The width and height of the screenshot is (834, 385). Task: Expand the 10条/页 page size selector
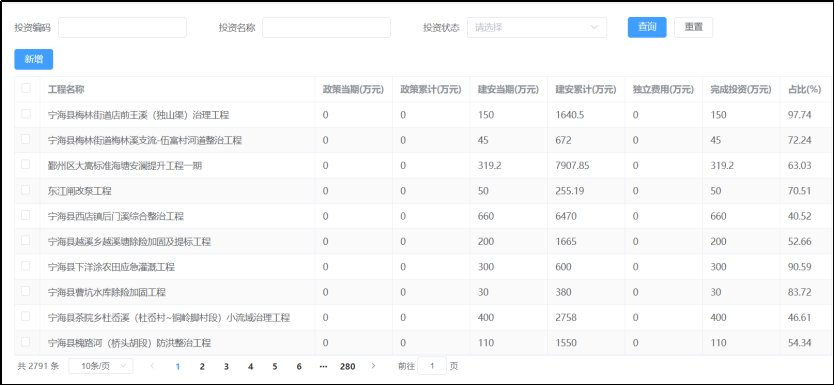(x=101, y=366)
